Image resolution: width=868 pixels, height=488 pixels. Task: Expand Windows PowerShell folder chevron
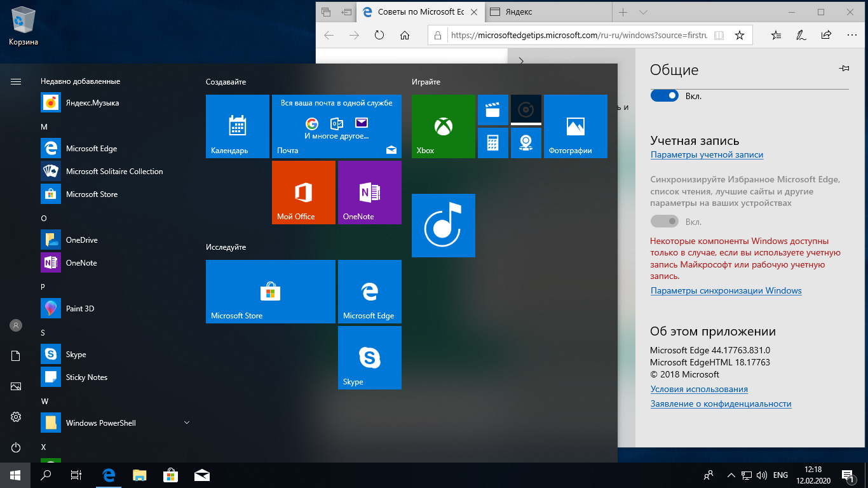(187, 423)
